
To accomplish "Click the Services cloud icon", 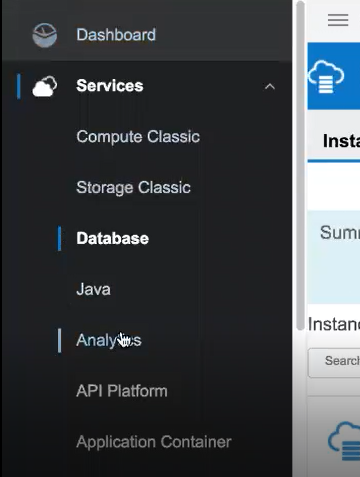I will (45, 86).
